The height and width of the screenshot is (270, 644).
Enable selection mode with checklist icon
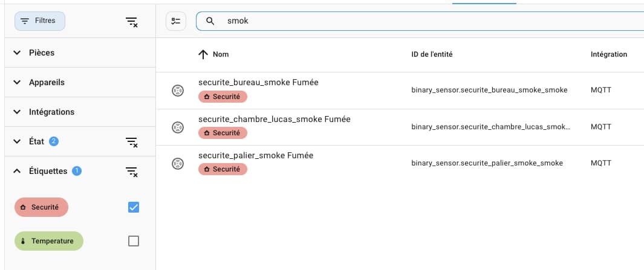176,21
